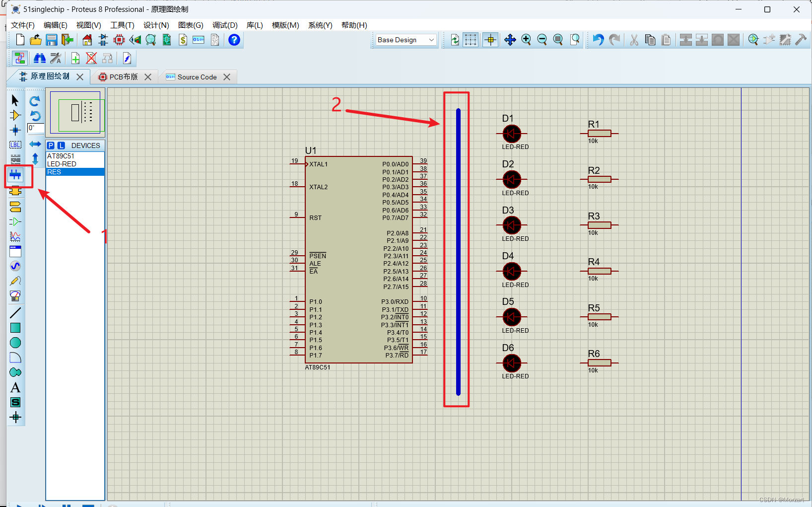Viewport: 812px width, 507px height.
Task: Click the Y-mirror vertical flip icon
Action: [x=35, y=159]
